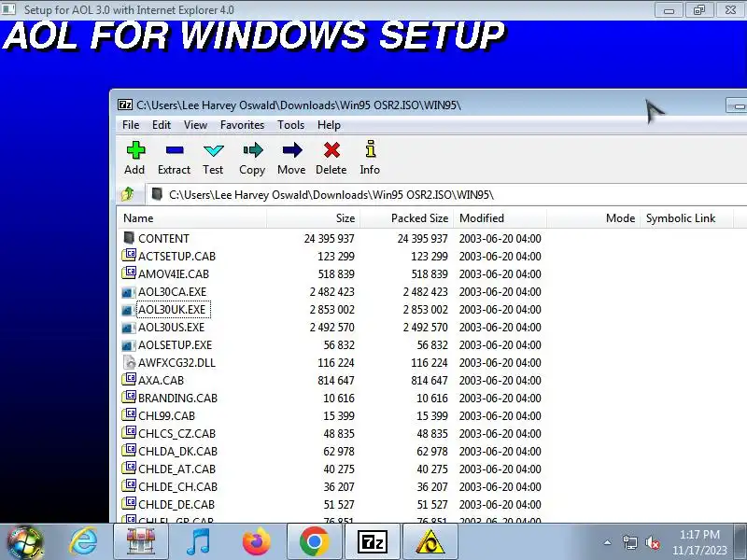This screenshot has width=747, height=560.
Task: Select the AXA.CAB entry
Action: 161,380
